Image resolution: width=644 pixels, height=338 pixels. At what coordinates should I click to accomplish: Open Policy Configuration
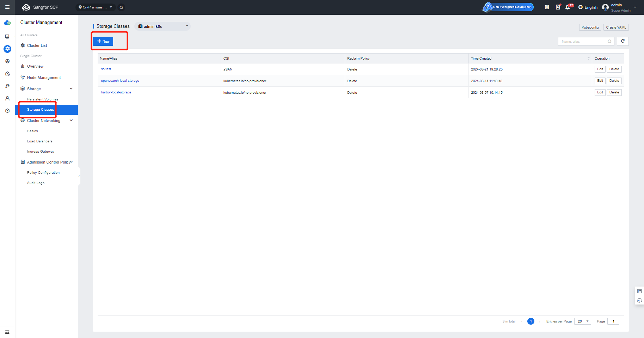(43, 173)
